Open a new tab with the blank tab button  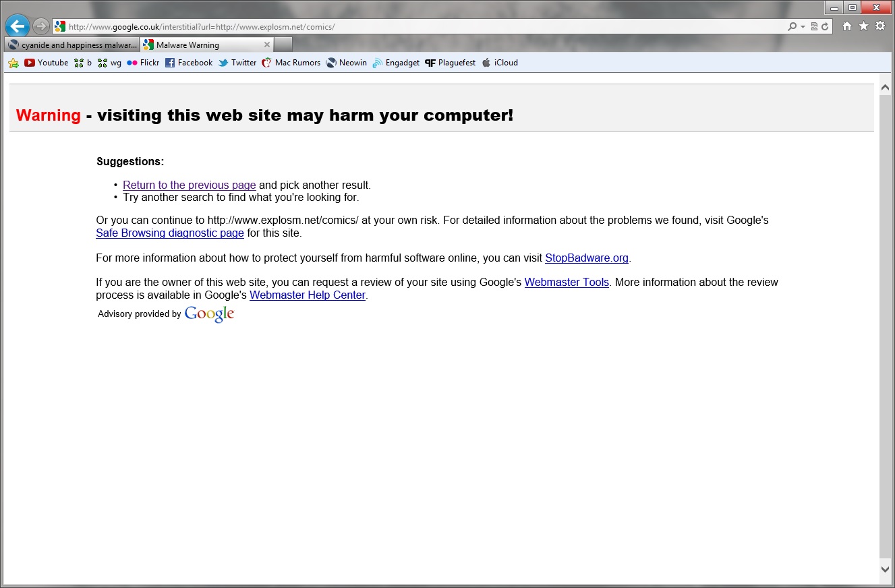[283, 45]
